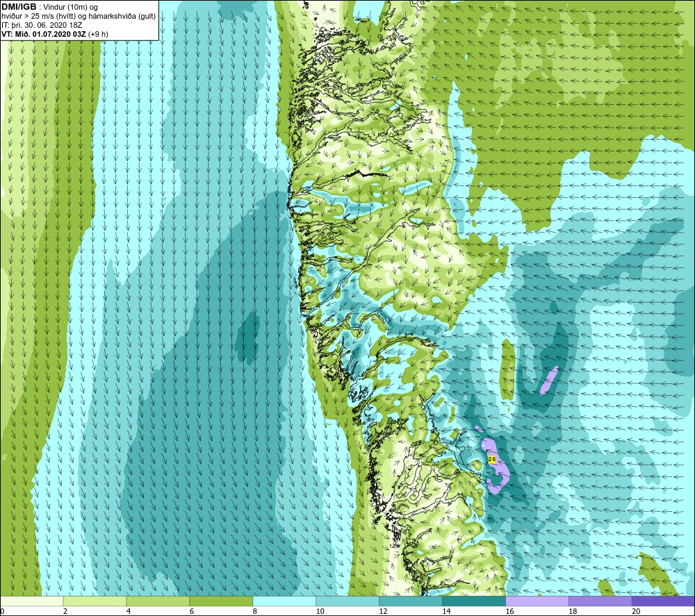Click the scale label '18'
This screenshot has height=616, width=695.
tap(573, 611)
